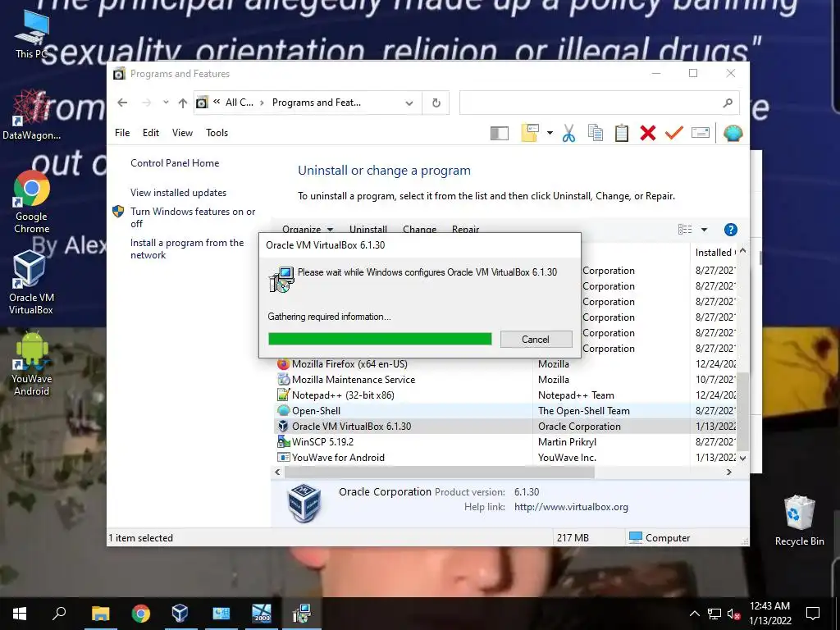The image size is (840, 630).
Task: Click the Paste clipboard icon in toolbar
Action: coord(622,133)
